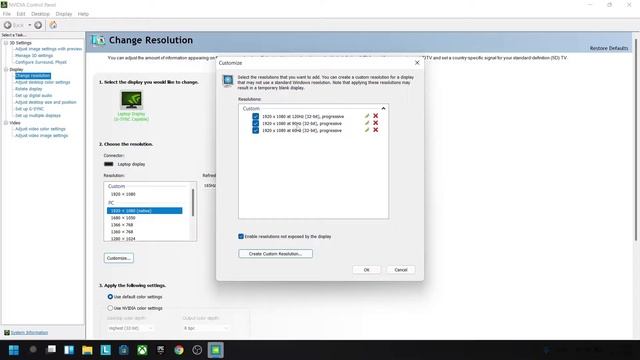Uncheck the 1920 x 1080 at 60Hz resolution
The height and width of the screenshot is (360, 640).
coord(256,130)
